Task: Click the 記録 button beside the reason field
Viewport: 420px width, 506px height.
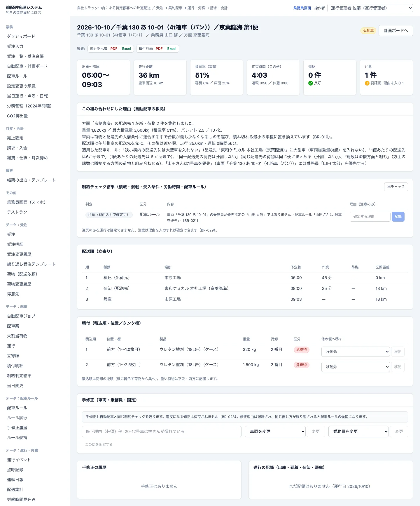Action: [398, 217]
